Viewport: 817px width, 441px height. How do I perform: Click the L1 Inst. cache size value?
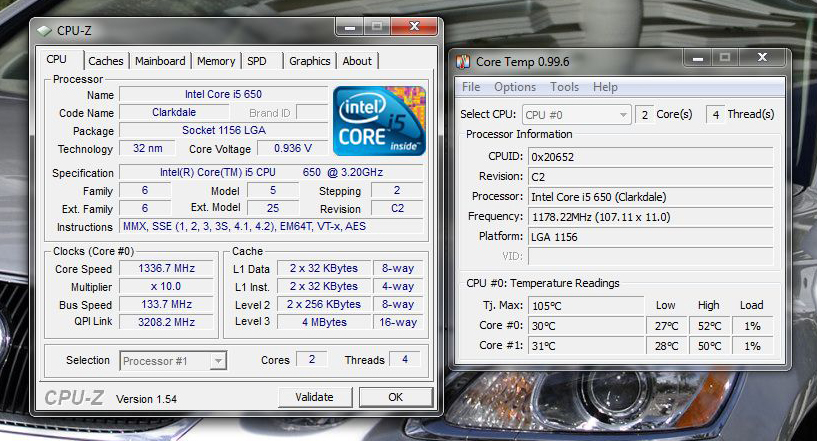324,286
